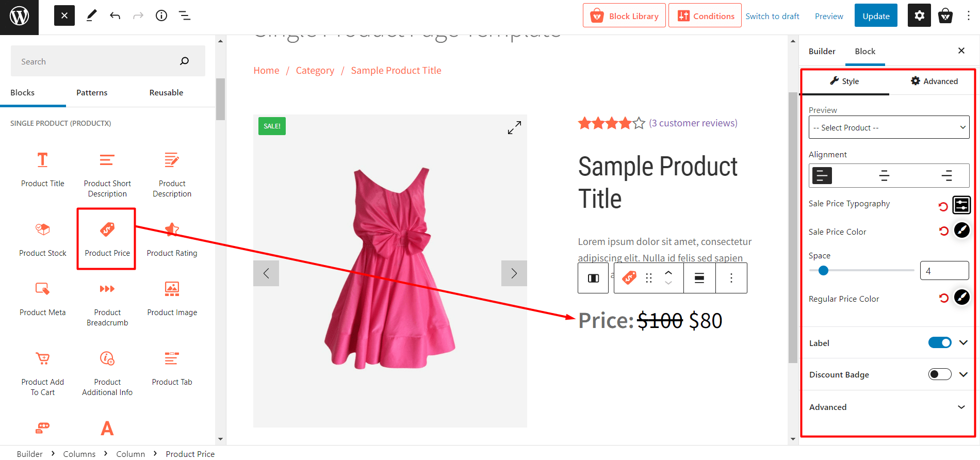Viewport: 980px width, 460px height.
Task: Switch to the Advanced tab
Action: pyautogui.click(x=934, y=81)
